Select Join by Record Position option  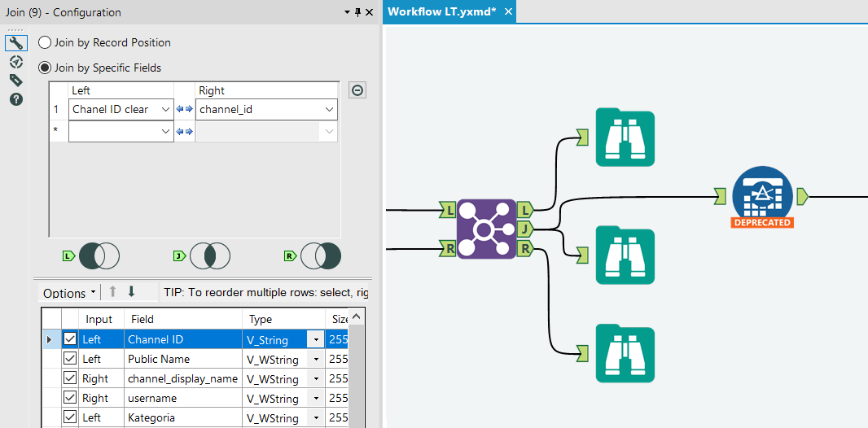tap(45, 42)
